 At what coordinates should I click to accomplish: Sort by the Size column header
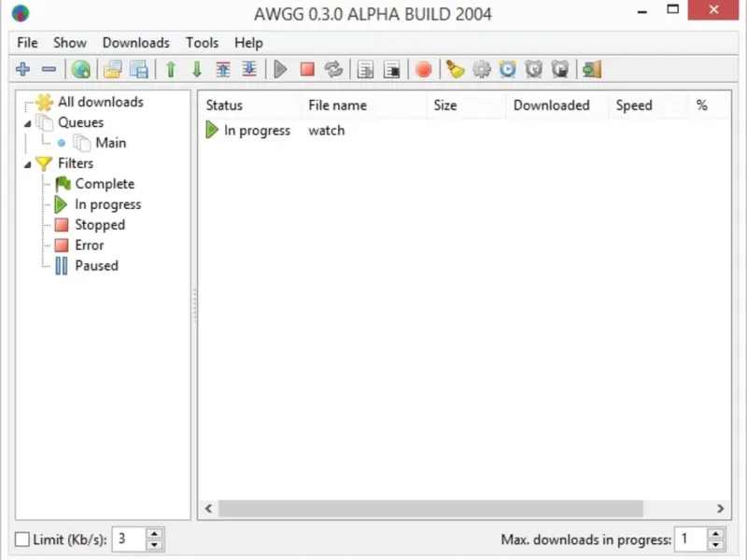coord(466,105)
